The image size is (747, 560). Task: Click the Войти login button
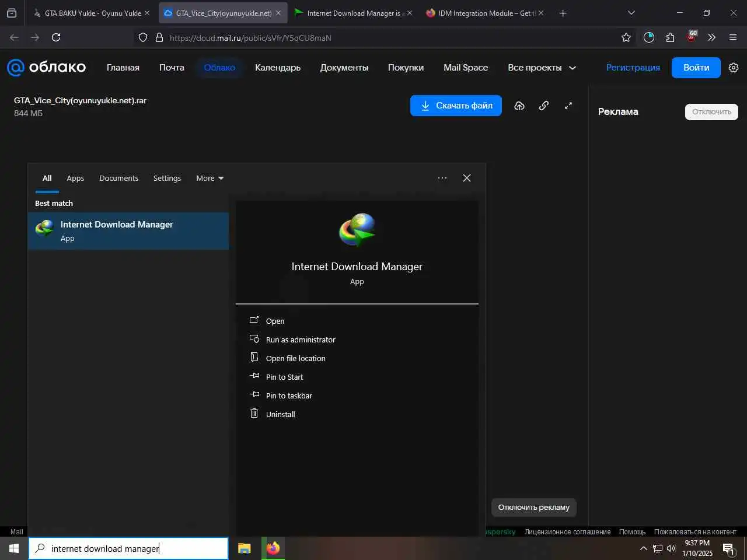[696, 68]
